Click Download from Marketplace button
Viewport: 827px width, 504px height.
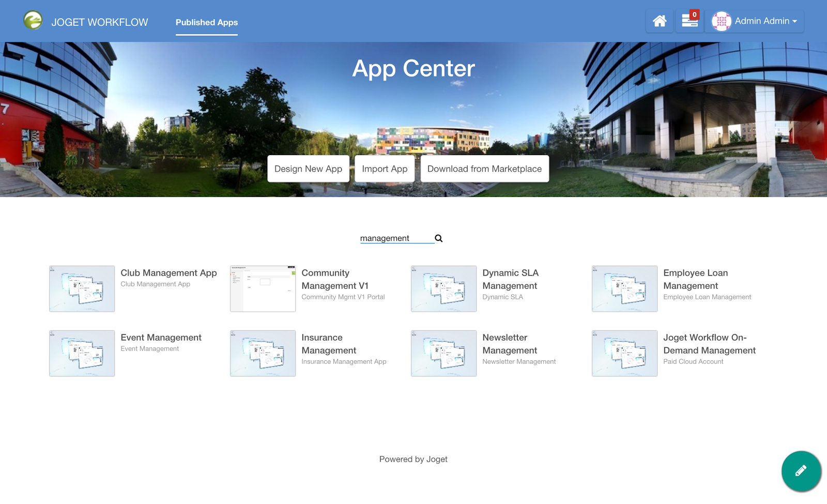[485, 169]
